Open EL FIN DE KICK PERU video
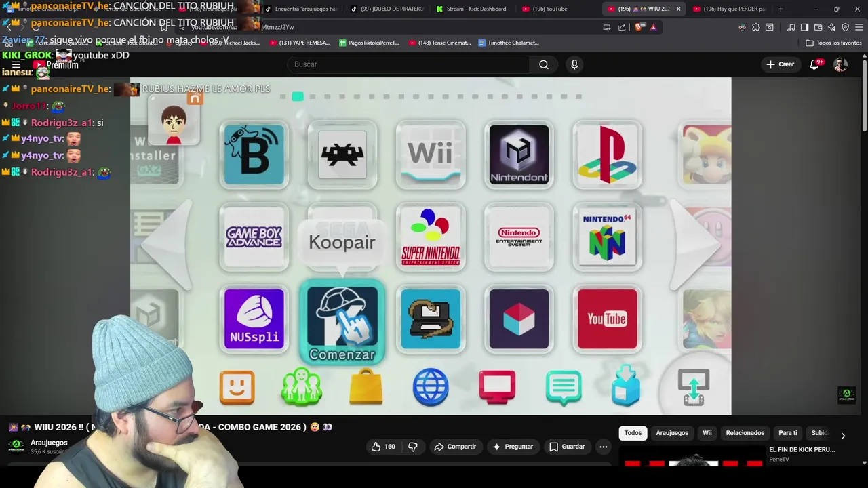 [x=802, y=449]
